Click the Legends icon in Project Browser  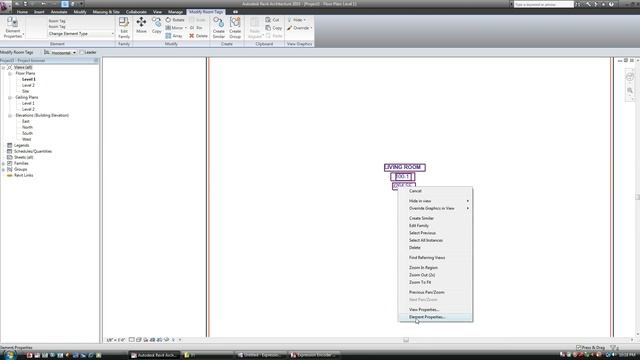tap(9, 145)
